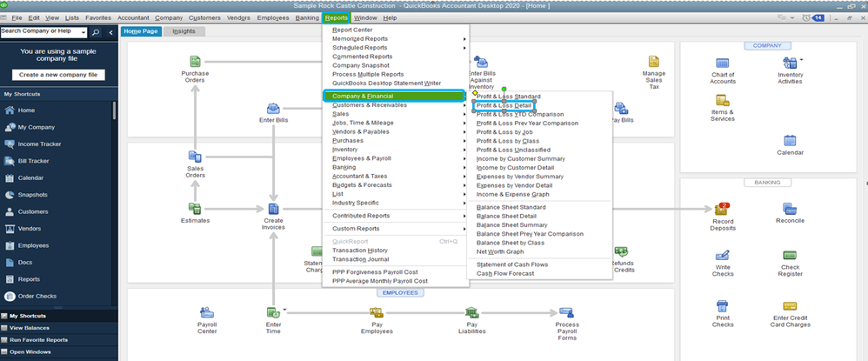Expand Enter Time dropdown arrow
Image resolution: width=868 pixels, height=361 pixels.
(284, 309)
